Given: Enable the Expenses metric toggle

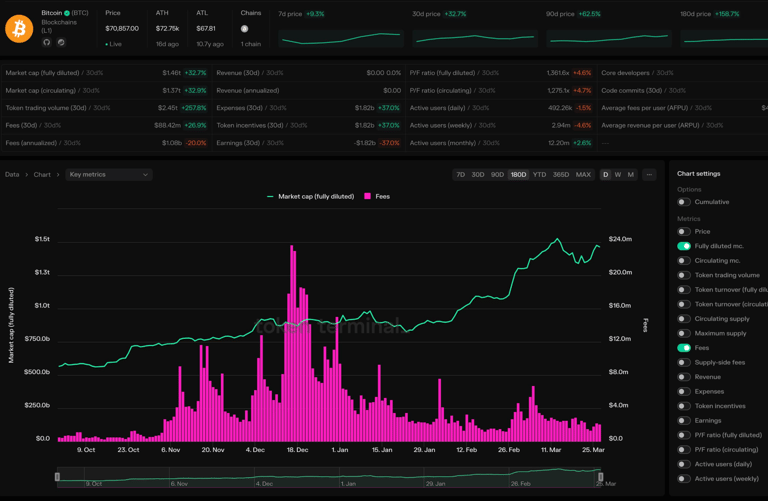Looking at the screenshot, I should tap(684, 391).
